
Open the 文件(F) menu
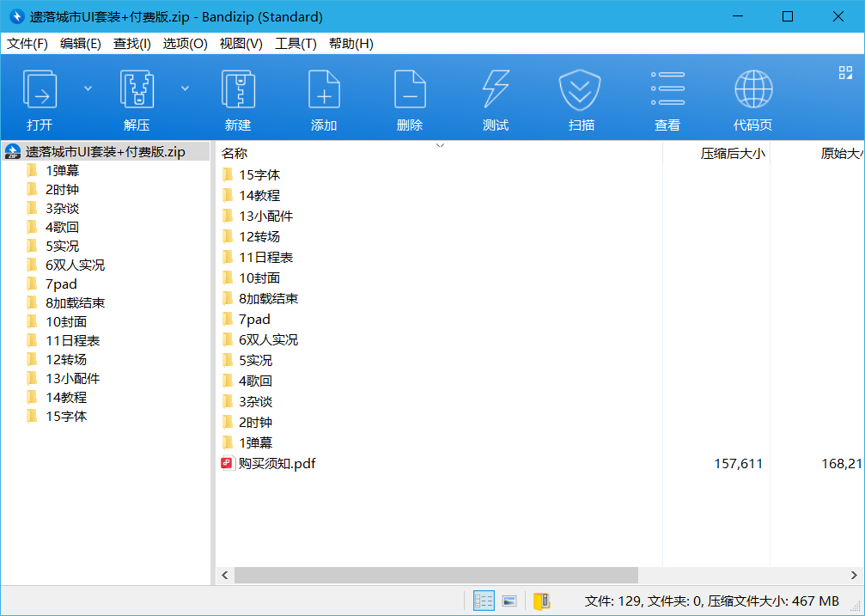[x=27, y=44]
